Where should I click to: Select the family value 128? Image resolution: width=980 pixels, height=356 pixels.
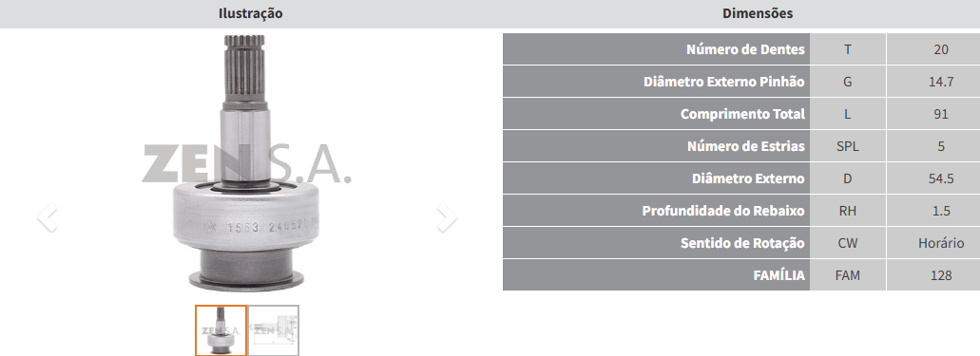click(941, 275)
